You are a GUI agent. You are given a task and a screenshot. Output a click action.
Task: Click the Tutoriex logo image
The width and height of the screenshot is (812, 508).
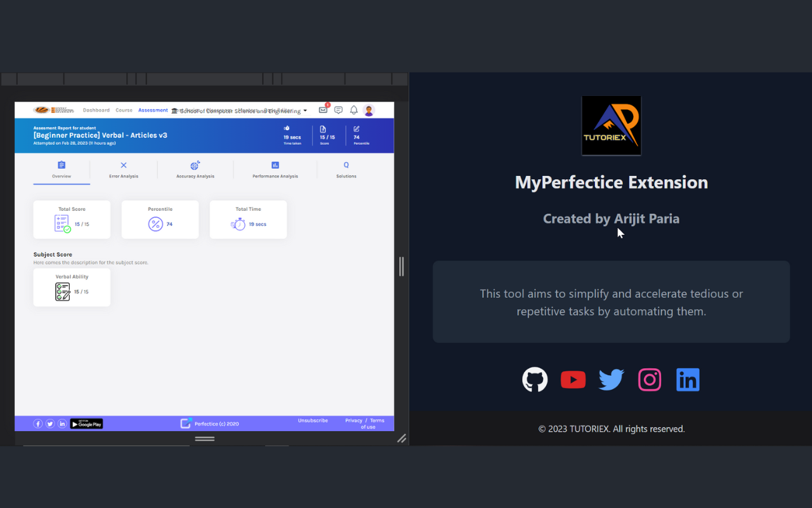click(611, 124)
